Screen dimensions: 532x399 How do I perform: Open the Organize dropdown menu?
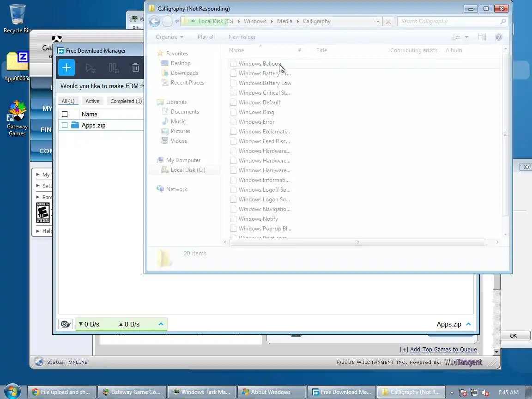pyautogui.click(x=169, y=37)
